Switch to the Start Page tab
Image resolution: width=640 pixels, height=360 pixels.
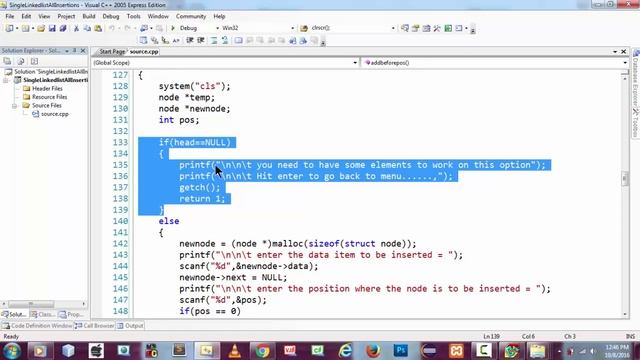112,52
